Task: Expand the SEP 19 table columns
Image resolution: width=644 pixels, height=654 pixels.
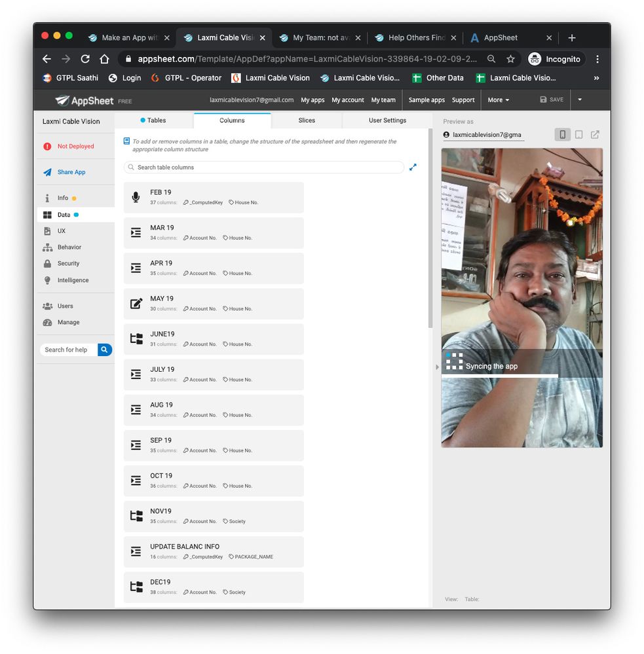Action: [x=214, y=445]
